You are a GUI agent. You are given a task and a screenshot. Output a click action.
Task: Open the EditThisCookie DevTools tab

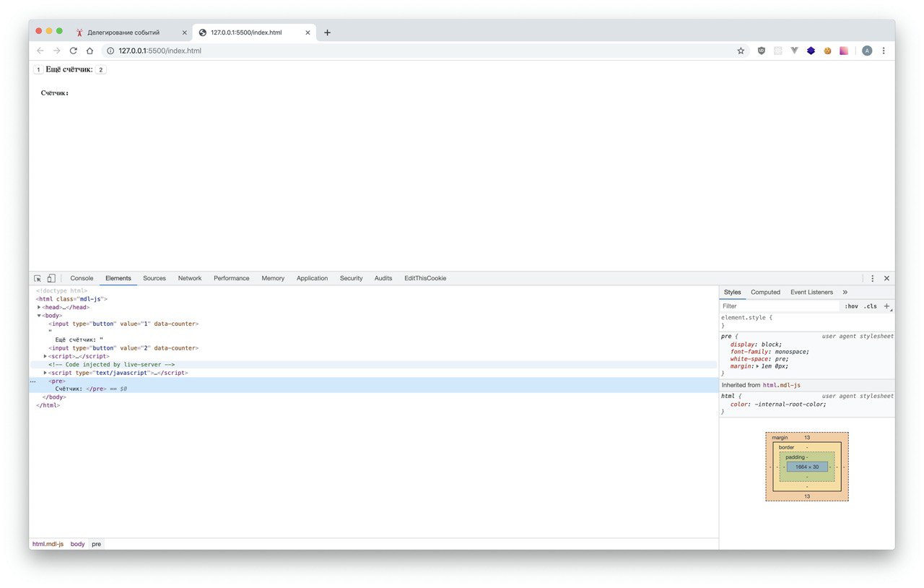tap(425, 278)
